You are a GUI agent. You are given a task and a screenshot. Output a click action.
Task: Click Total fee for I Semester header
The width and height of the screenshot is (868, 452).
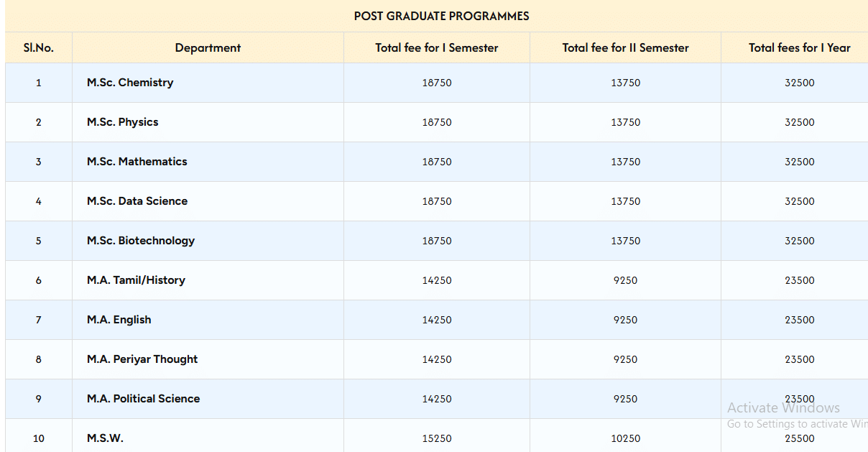coord(436,48)
